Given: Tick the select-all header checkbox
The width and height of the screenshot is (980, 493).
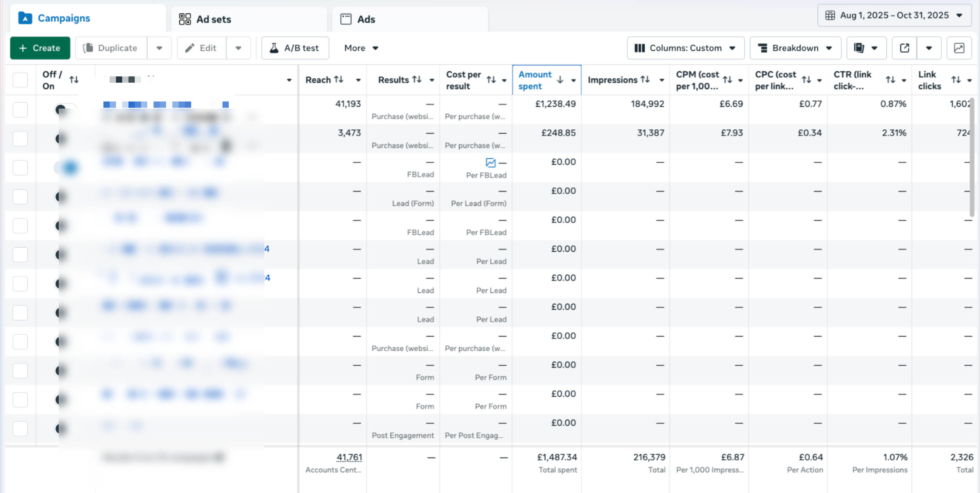Looking at the screenshot, I should pyautogui.click(x=20, y=80).
